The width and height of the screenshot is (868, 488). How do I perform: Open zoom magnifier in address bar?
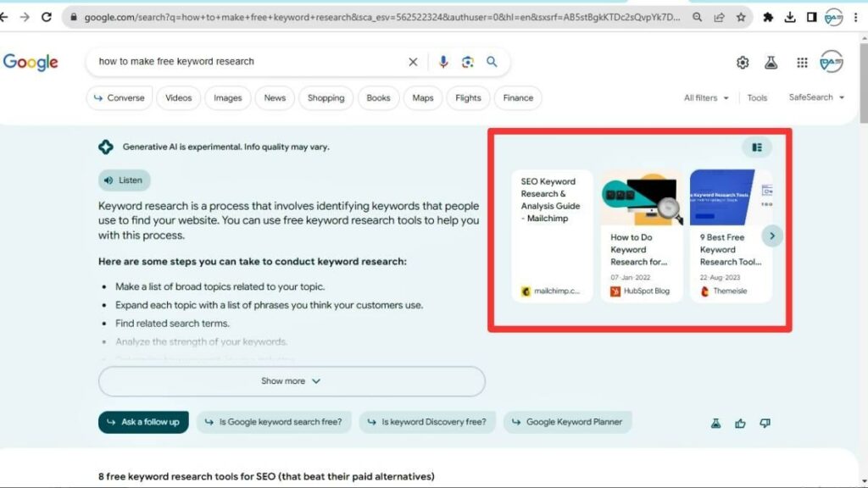click(x=697, y=17)
